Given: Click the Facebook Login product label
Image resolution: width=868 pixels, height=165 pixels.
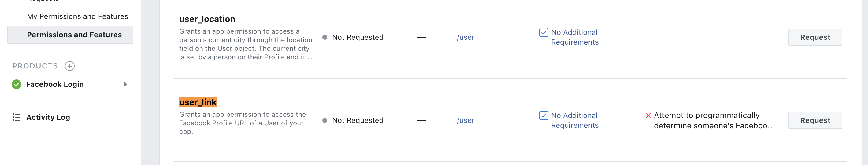Looking at the screenshot, I should tap(55, 84).
